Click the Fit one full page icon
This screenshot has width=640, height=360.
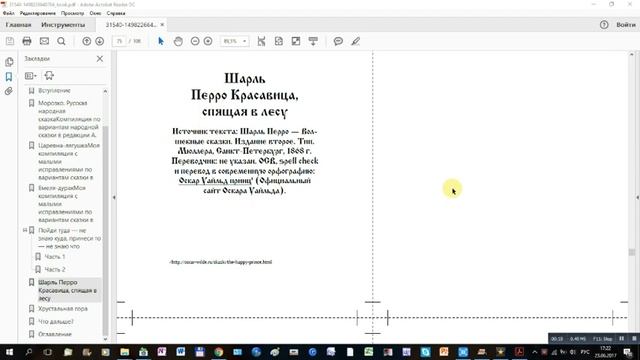pyautogui.click(x=279, y=41)
